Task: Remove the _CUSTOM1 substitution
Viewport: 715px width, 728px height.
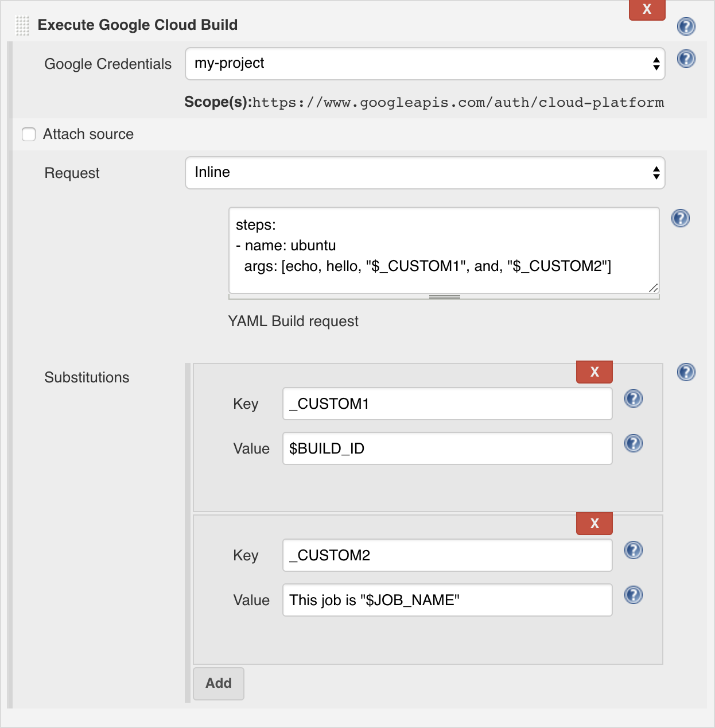Action: (x=594, y=371)
